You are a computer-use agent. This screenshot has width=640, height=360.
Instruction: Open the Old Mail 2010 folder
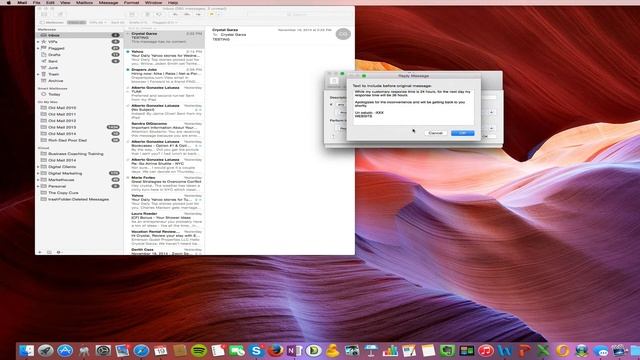pyautogui.click(x=79, y=108)
